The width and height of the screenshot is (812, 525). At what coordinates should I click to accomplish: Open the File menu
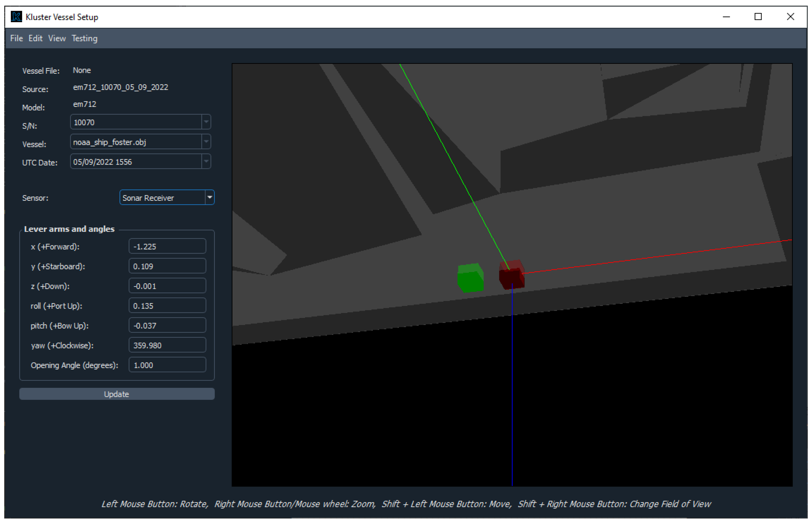click(16, 38)
